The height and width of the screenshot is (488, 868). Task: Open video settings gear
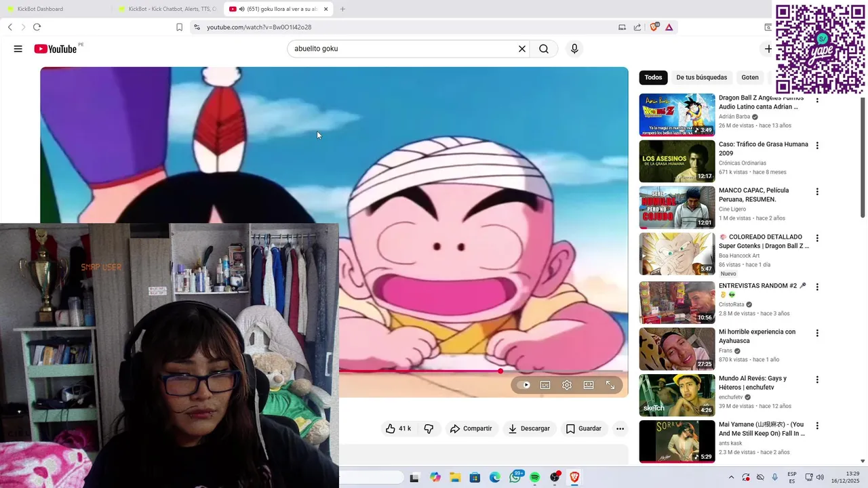pyautogui.click(x=567, y=385)
